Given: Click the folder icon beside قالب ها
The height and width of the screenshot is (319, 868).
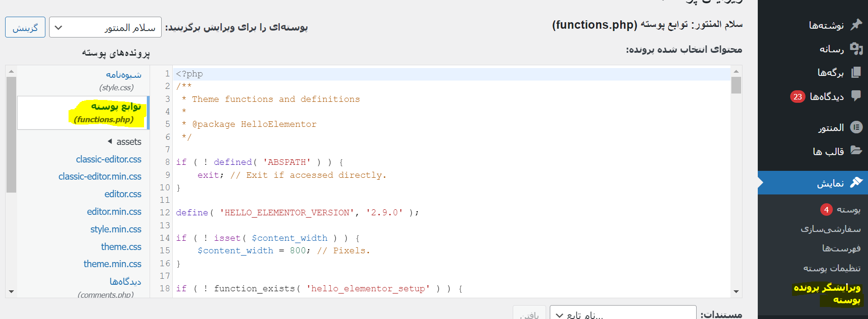Looking at the screenshot, I should point(856,151).
